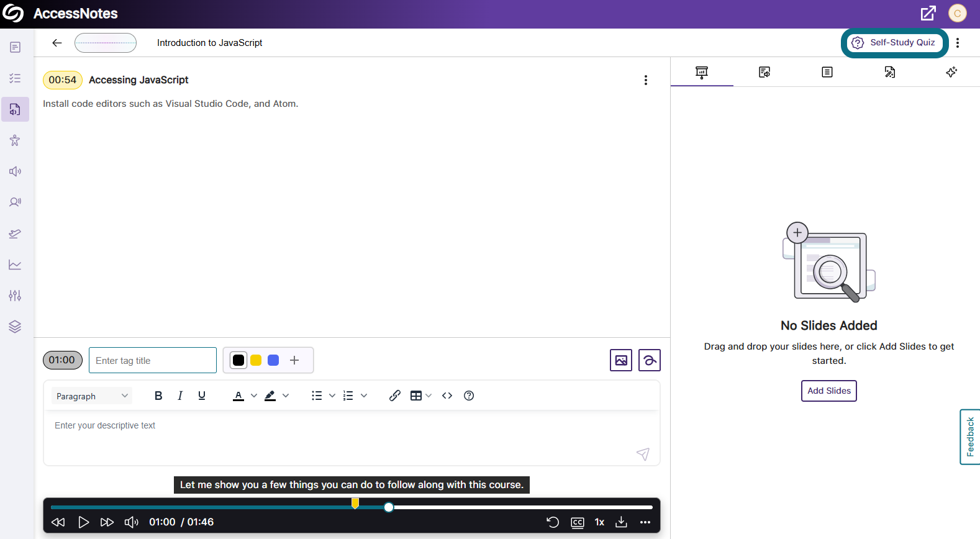980x539 pixels.
Task: Click the Enter tag title field
Action: click(153, 360)
